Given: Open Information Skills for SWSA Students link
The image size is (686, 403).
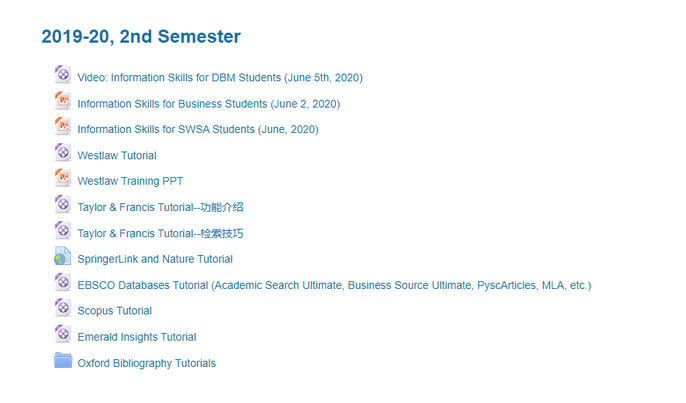Looking at the screenshot, I should [x=197, y=130].
